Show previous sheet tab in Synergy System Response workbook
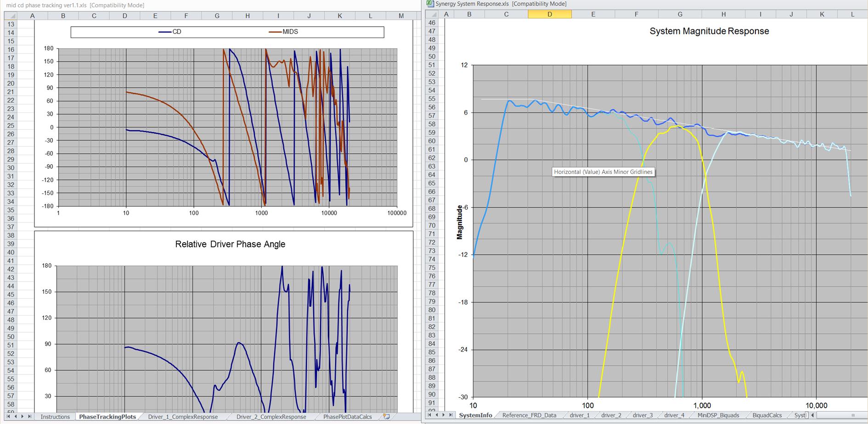 (437, 415)
